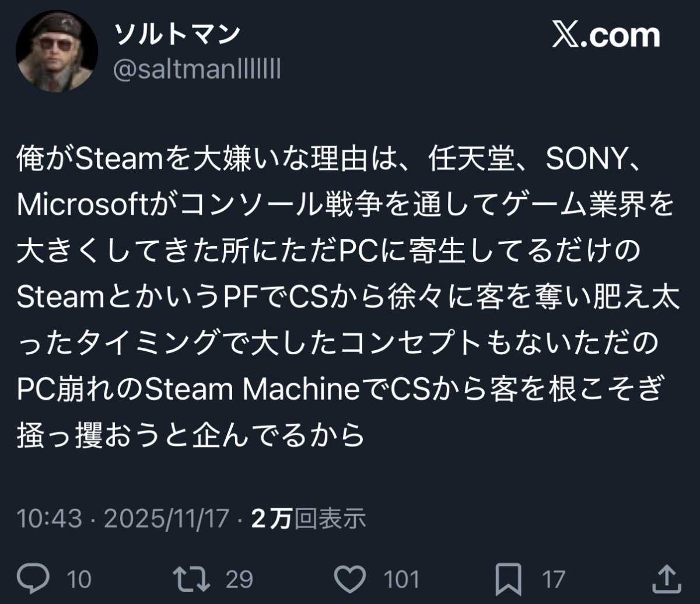Viewport: 700px width, 604px height.
Task: Click the display name ソルトマン
Action: coord(177,35)
